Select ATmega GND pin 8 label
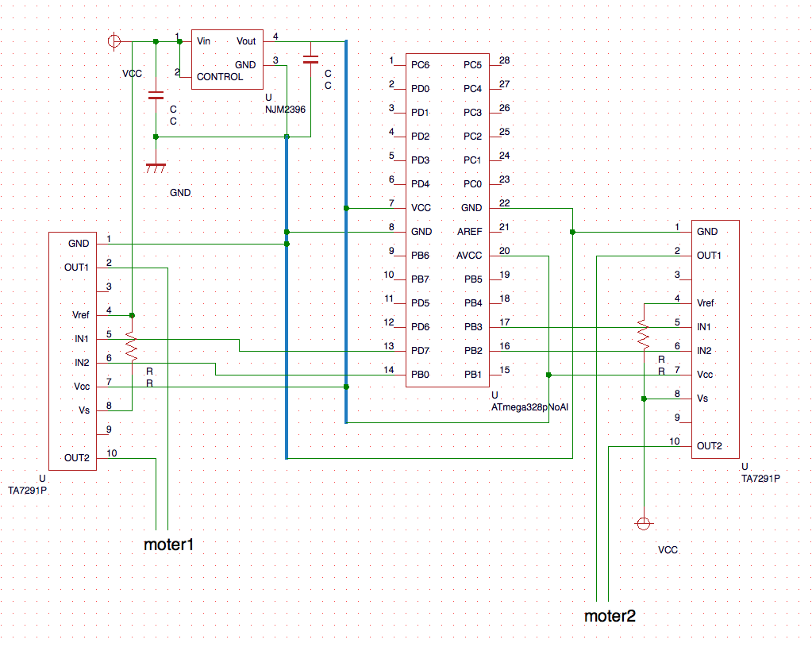 click(x=421, y=232)
